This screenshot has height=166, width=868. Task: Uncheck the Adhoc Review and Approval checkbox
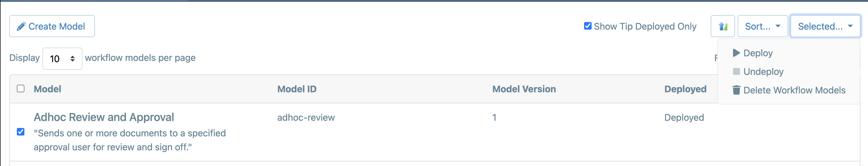click(x=21, y=132)
